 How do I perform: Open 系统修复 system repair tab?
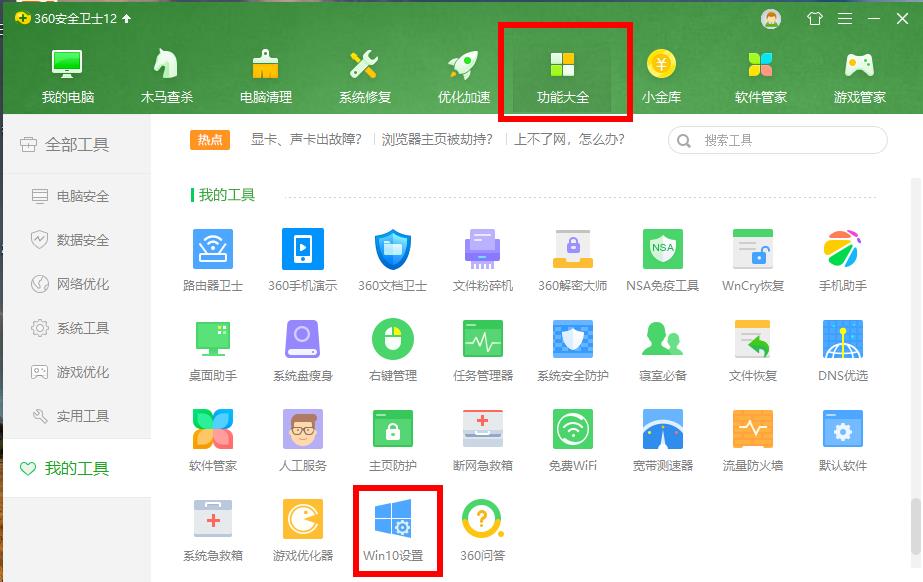[x=364, y=77]
